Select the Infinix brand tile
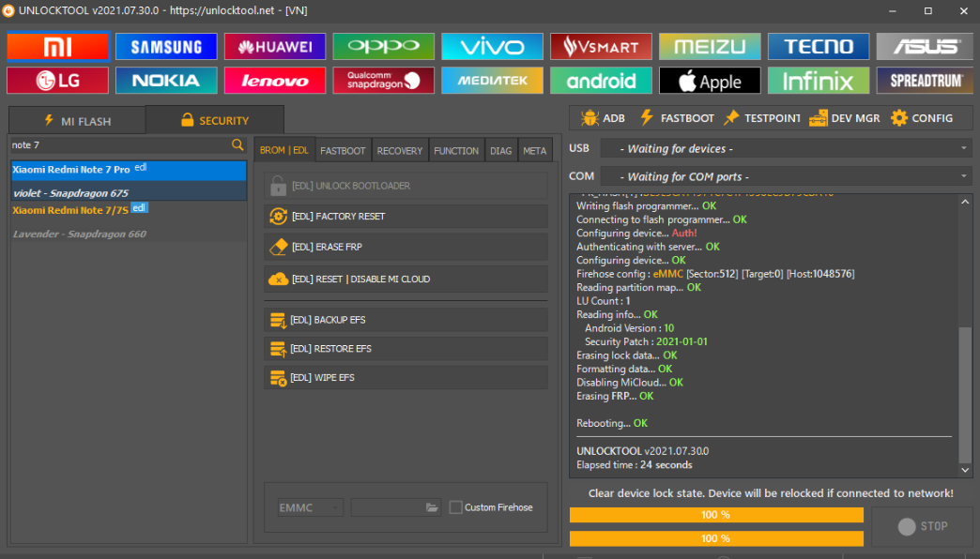 (x=819, y=81)
